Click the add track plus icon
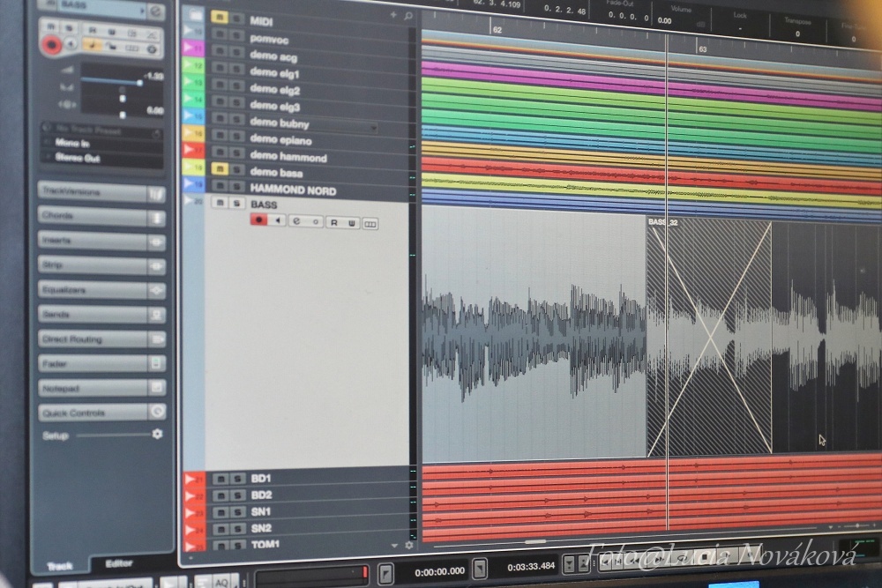Screen dimensions: 882x588 point(393,15)
